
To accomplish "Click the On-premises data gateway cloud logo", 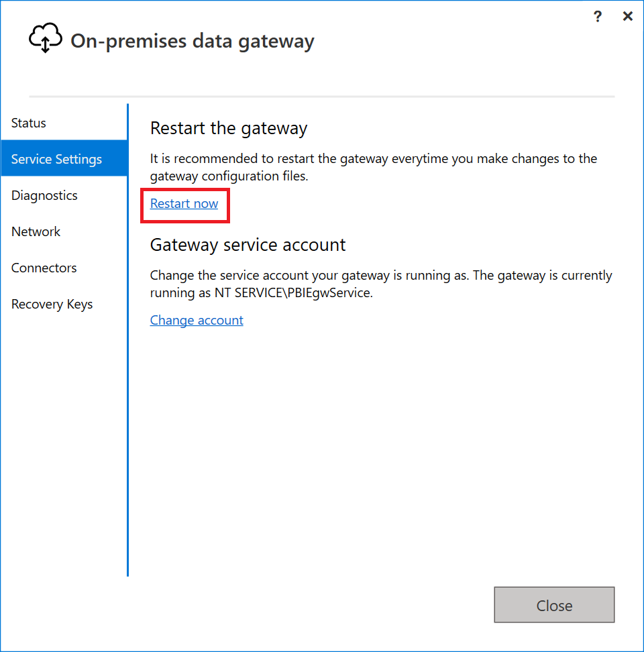I will coord(44,37).
